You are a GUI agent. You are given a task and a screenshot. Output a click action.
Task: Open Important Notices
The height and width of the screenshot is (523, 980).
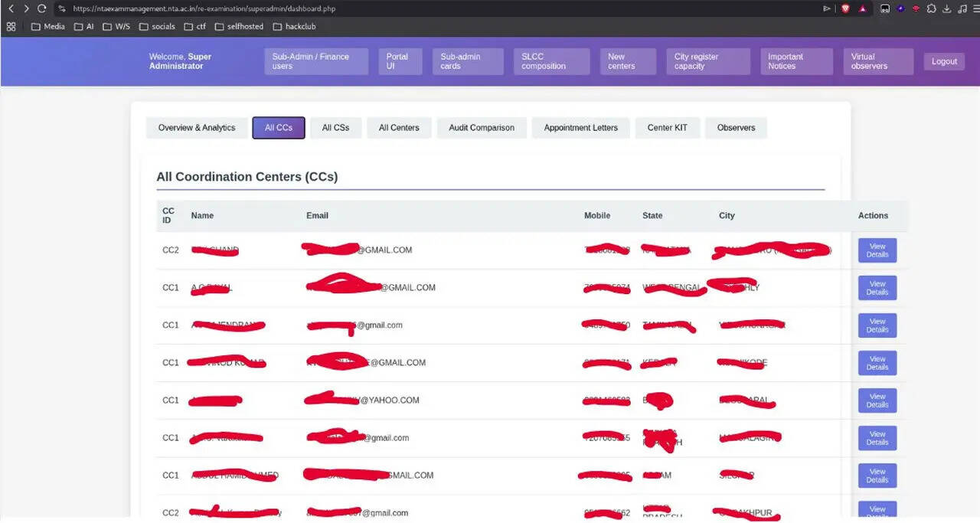click(796, 61)
